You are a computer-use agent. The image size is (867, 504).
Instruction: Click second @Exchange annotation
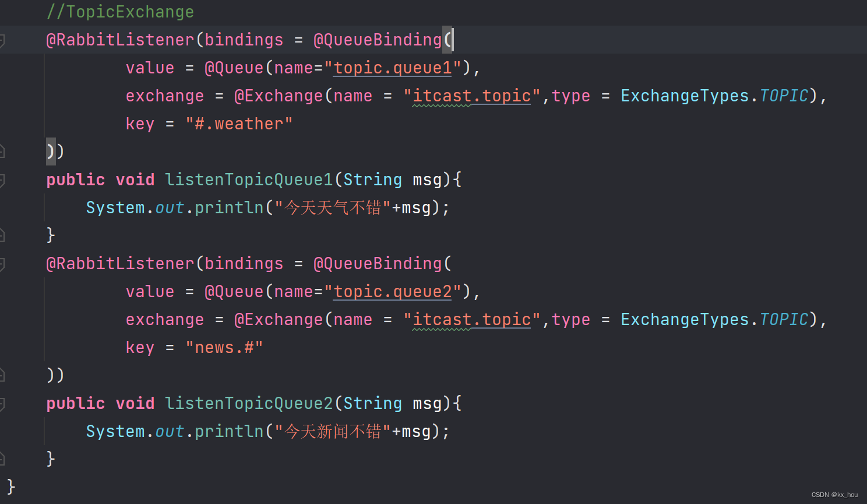pos(279,319)
